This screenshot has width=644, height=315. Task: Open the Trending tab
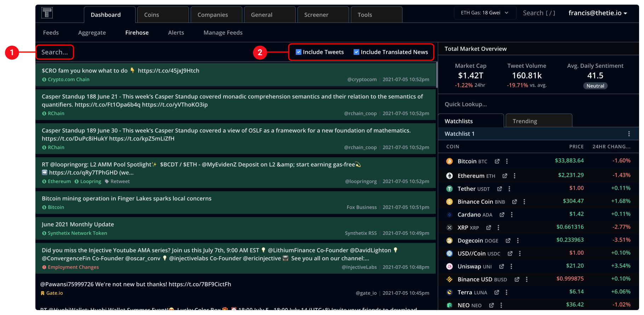(539, 121)
